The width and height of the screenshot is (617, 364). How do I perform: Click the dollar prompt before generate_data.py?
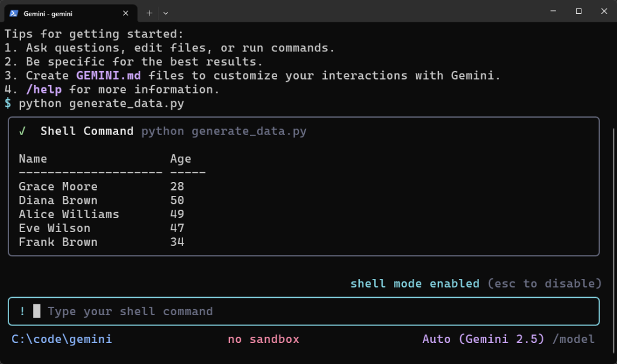point(7,103)
